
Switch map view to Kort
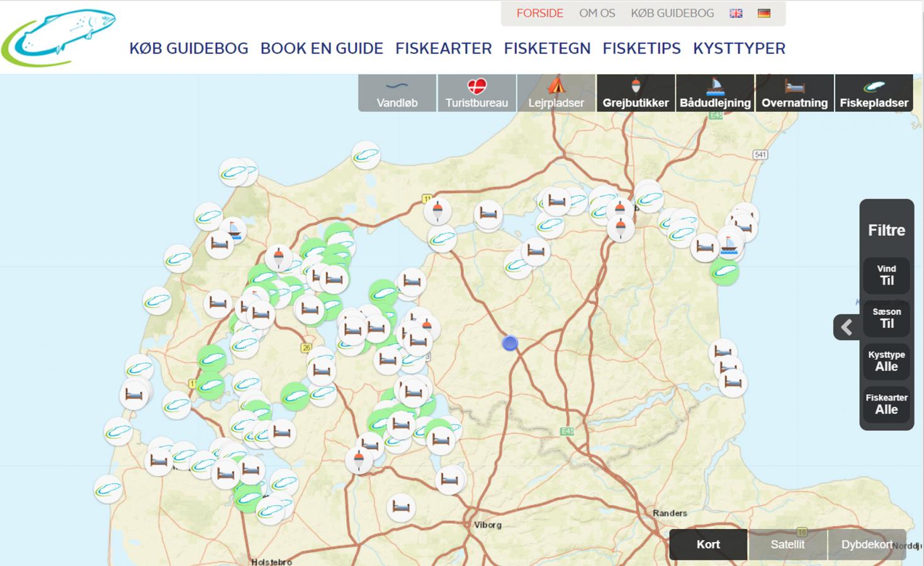tap(708, 545)
